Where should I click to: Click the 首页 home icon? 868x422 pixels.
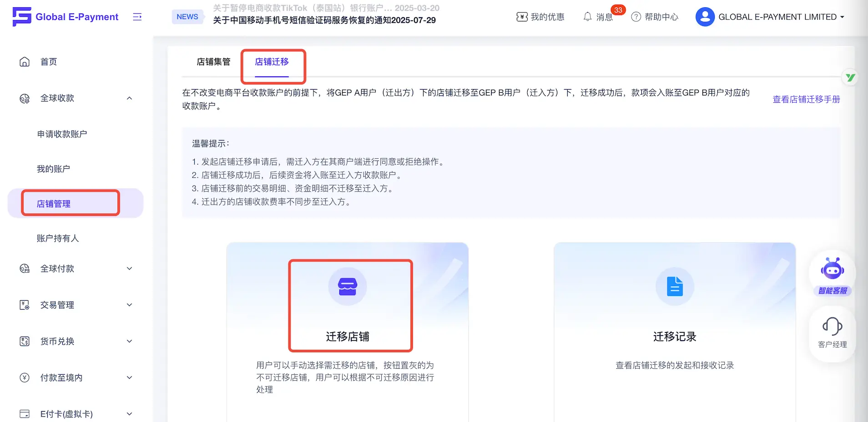[25, 62]
